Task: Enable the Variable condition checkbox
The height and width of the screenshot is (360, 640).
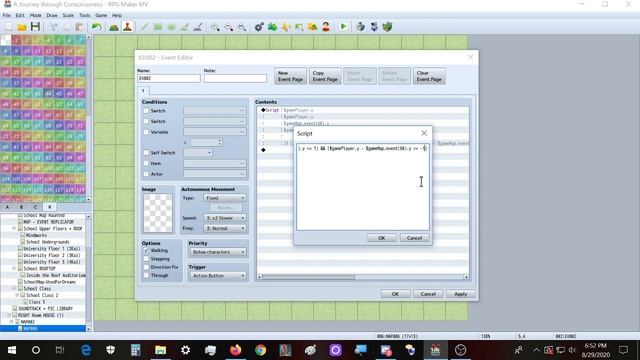Action: click(x=146, y=132)
